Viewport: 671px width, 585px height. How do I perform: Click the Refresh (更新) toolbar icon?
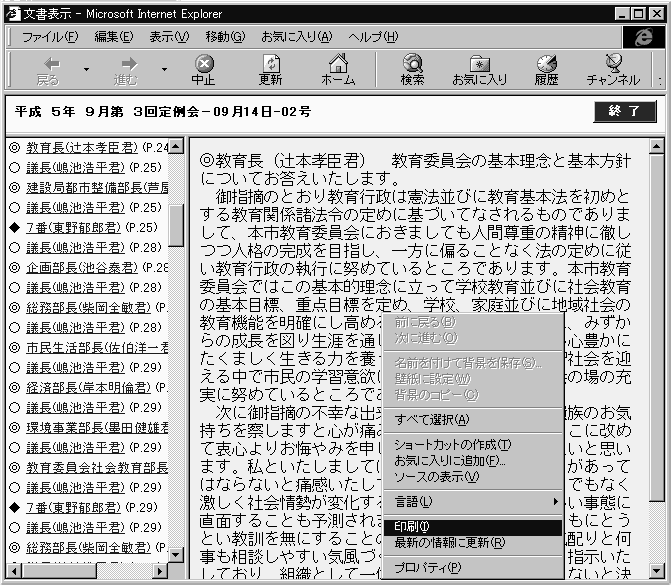pos(270,69)
